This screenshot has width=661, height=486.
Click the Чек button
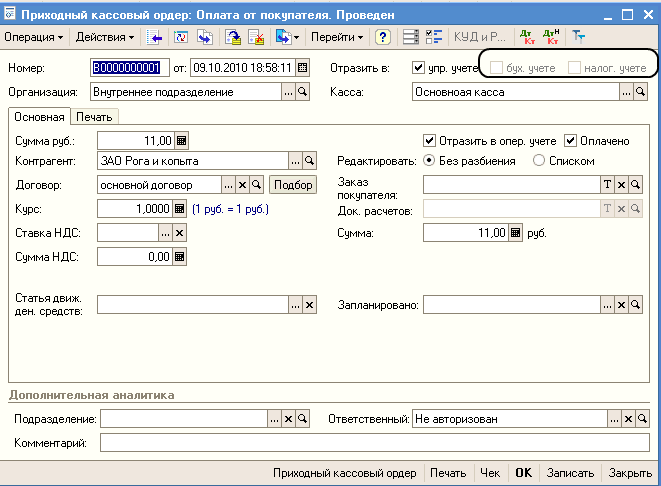490,473
